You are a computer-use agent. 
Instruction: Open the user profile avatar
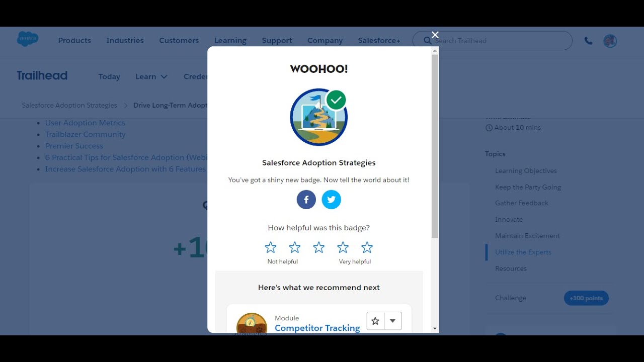610,41
